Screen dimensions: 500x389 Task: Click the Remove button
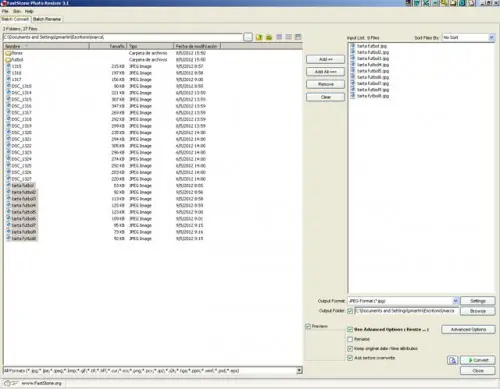point(326,84)
